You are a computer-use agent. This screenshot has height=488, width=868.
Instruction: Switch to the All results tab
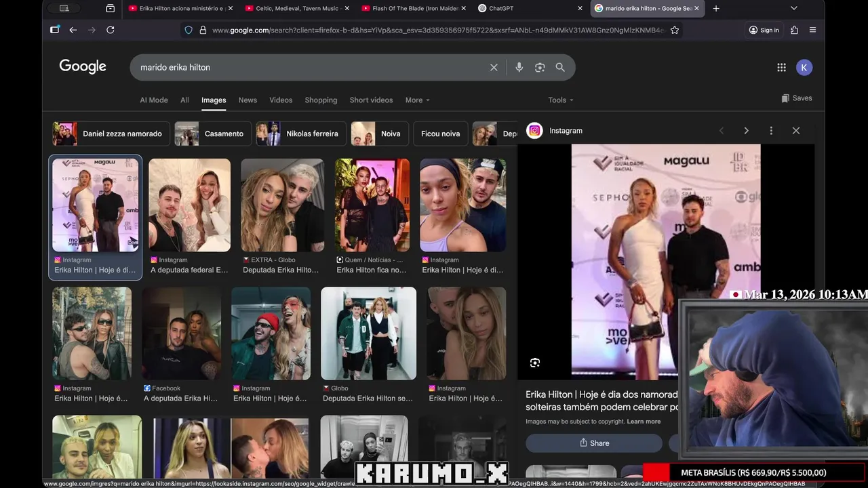click(184, 100)
